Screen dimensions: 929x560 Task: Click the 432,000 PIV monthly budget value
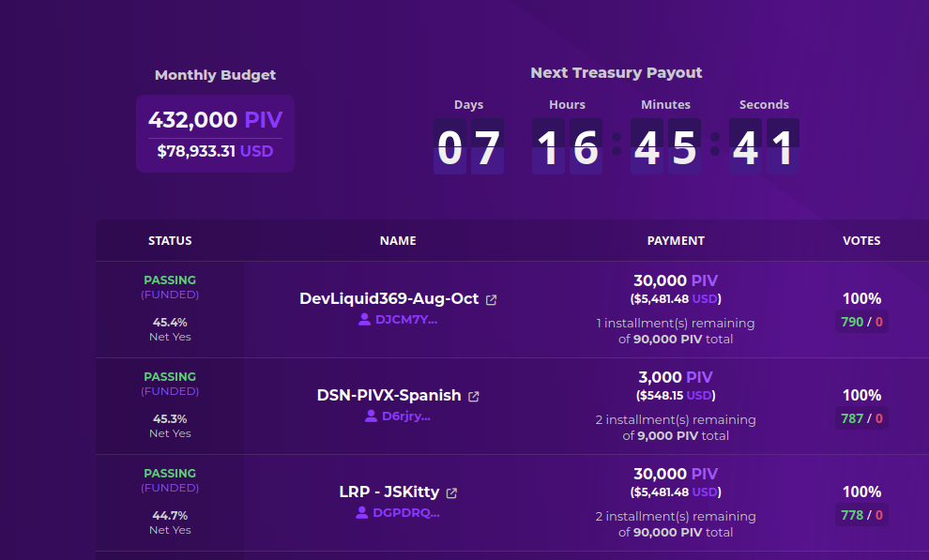pyautogui.click(x=215, y=119)
